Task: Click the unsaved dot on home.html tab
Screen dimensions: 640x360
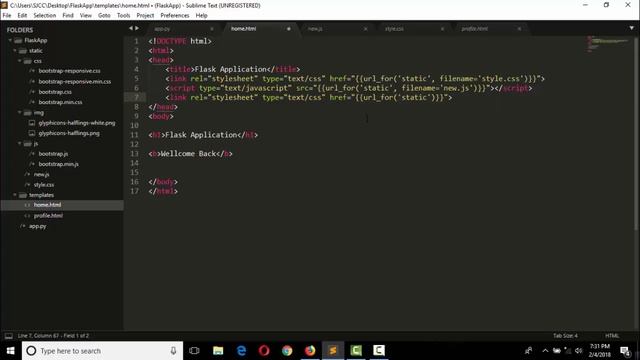Action: pos(289,29)
